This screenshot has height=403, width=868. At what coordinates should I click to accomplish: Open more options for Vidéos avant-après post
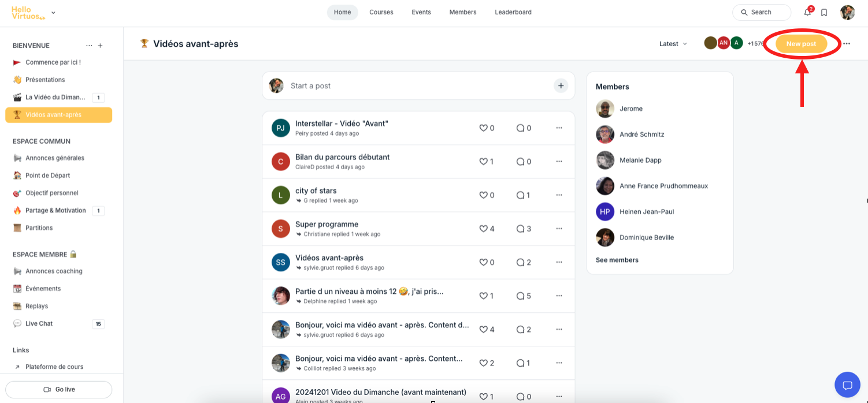(x=559, y=262)
